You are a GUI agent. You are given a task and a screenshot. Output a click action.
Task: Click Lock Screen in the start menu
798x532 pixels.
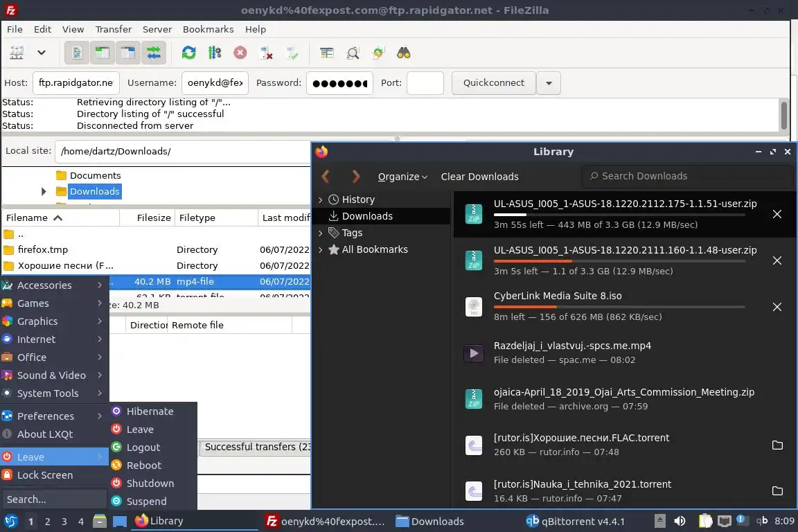tap(54, 475)
